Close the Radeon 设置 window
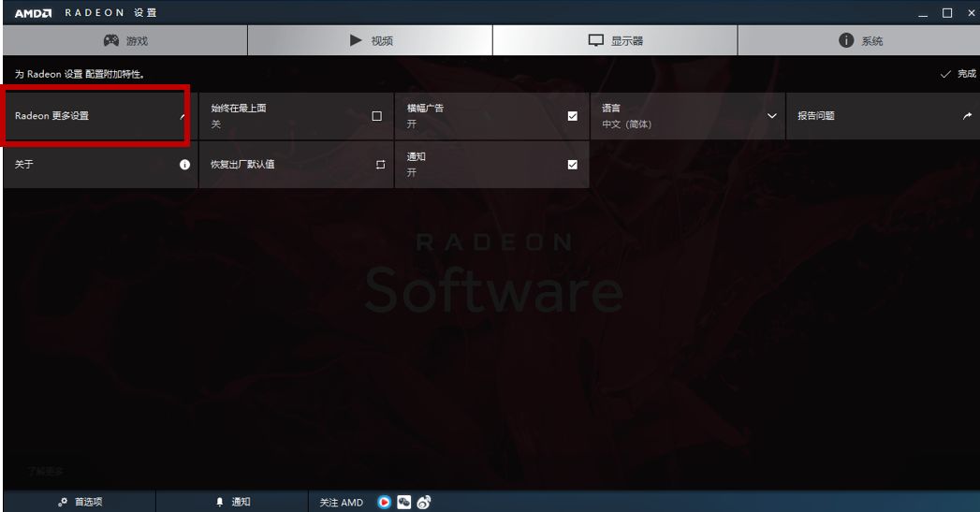Viewport: 980px width, 512px height. click(x=972, y=13)
